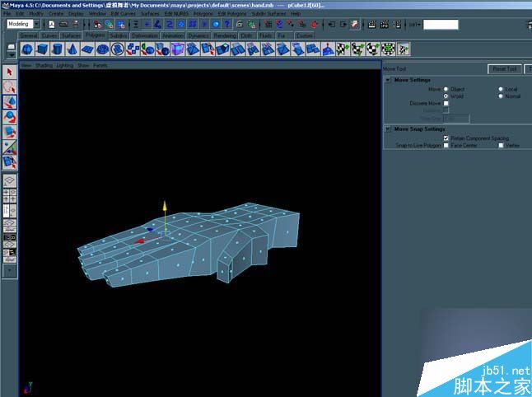Click the purple Smooth cube shelf icon

point(177,49)
